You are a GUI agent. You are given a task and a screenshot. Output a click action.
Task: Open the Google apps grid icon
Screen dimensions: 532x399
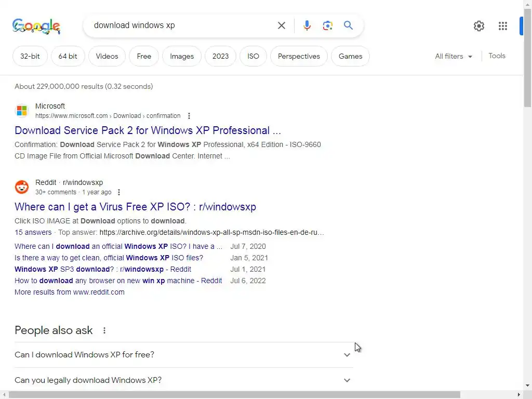tap(502, 26)
